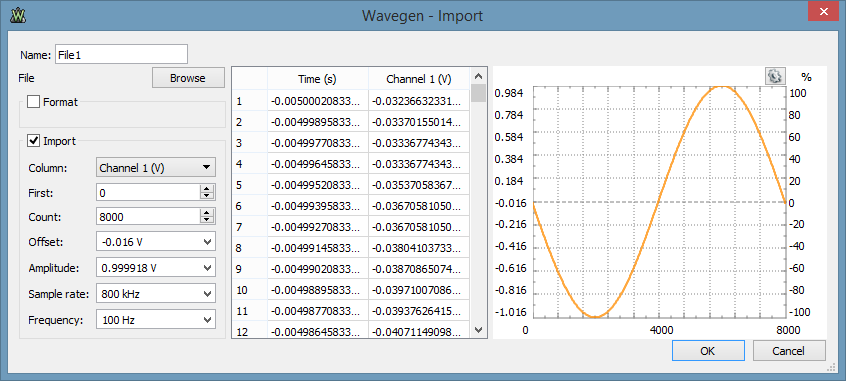Select row header 5 in the table
Viewport: 846px width, 381px height.
pyautogui.click(x=250, y=185)
